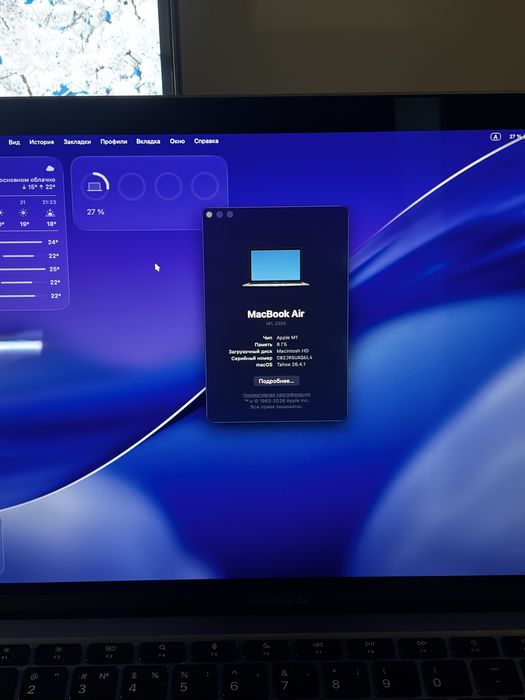Open the Окно menu
The image size is (525, 700).
pyautogui.click(x=177, y=141)
